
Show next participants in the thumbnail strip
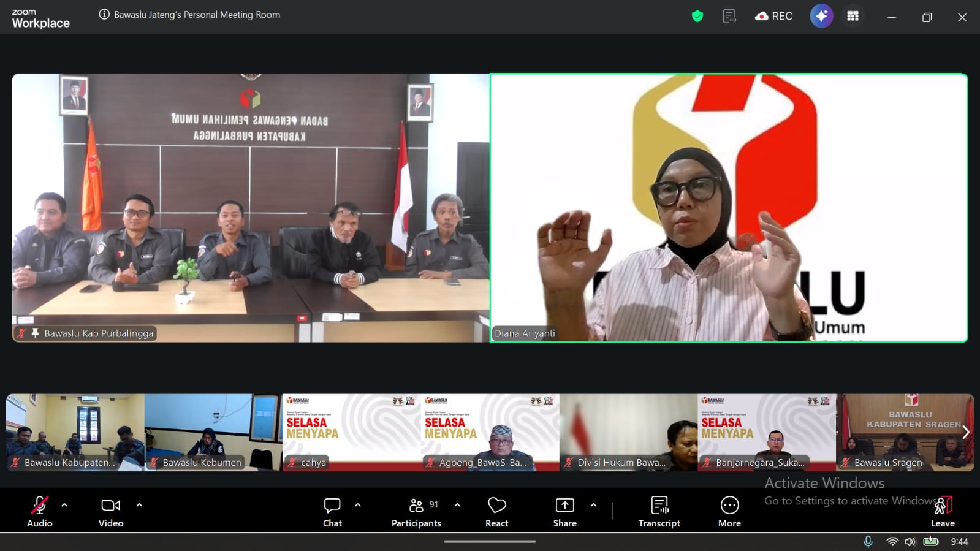coord(966,432)
